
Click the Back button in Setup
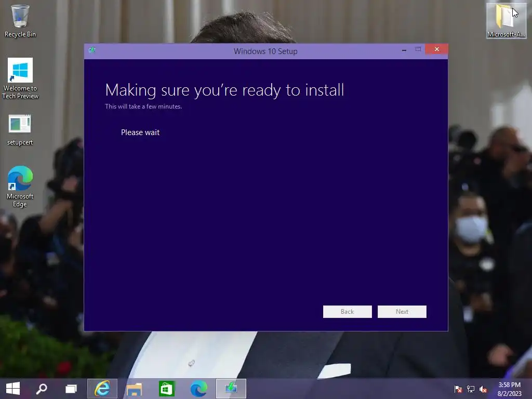347,312
